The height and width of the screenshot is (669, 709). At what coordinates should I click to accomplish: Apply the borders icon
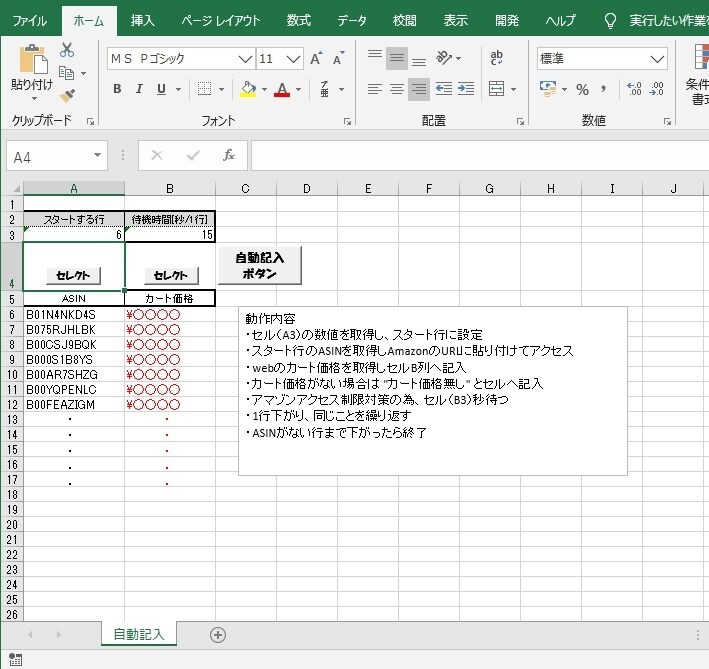tap(204, 89)
